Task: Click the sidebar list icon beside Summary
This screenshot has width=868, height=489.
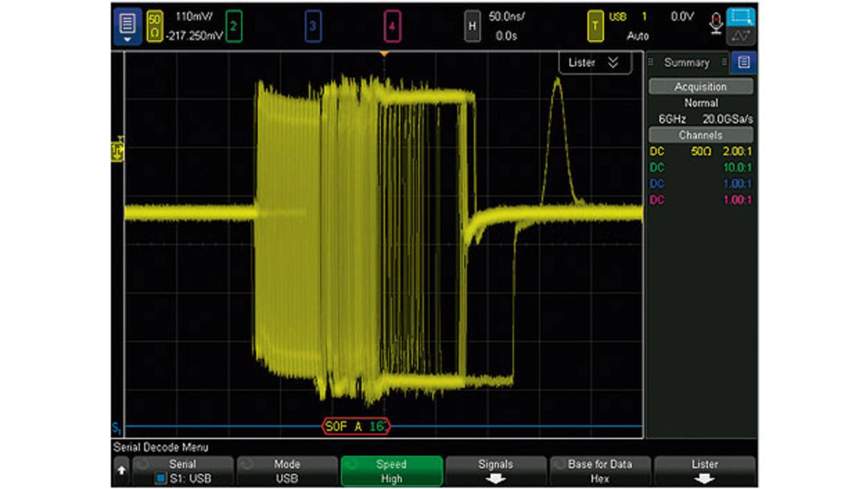Action: click(x=744, y=62)
